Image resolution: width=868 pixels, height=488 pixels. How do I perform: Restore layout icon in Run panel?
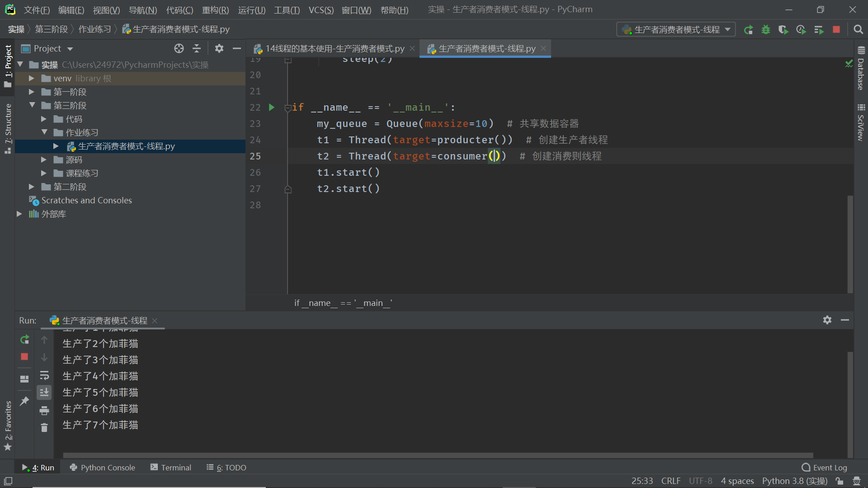pos(24,379)
